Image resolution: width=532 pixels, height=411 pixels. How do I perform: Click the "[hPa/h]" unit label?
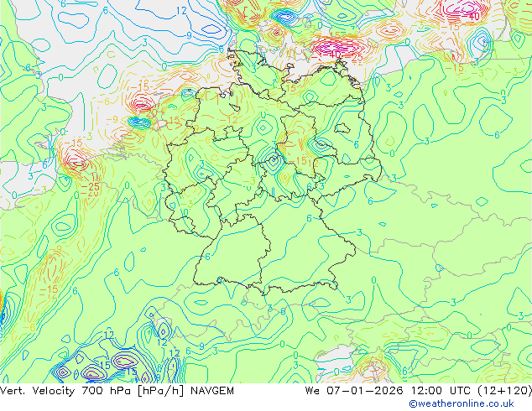[x=161, y=391]
